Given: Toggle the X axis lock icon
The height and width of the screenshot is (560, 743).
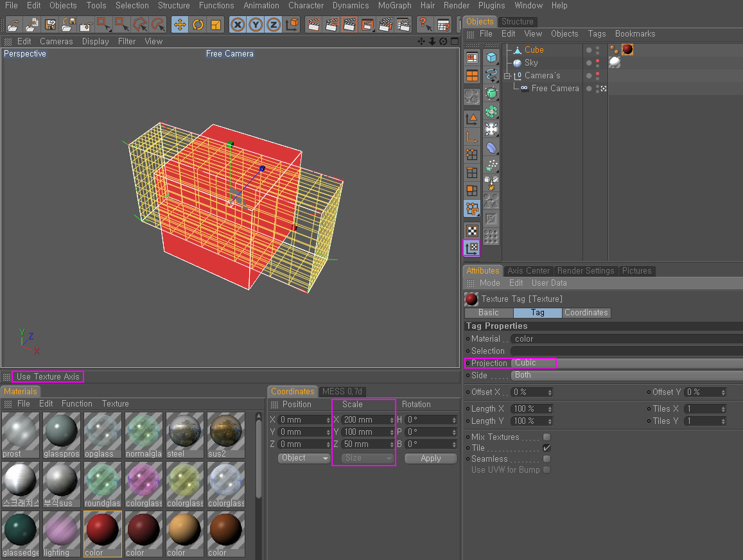Looking at the screenshot, I should click(x=238, y=25).
